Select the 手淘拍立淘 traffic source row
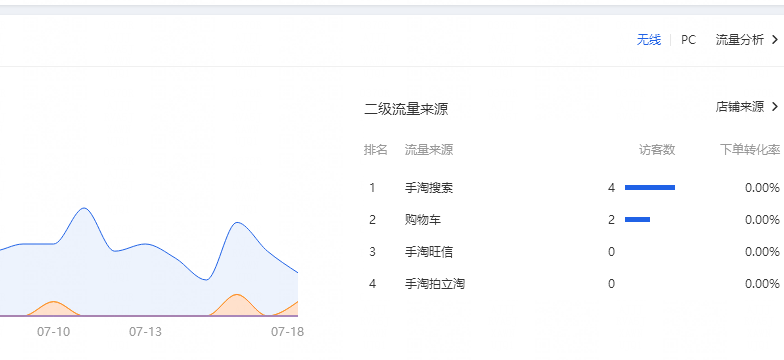This screenshot has height=360, width=784. point(574,284)
